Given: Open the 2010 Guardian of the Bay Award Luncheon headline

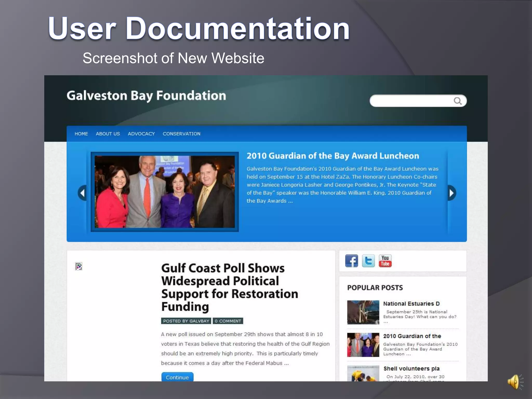Looking at the screenshot, I should coord(333,156).
